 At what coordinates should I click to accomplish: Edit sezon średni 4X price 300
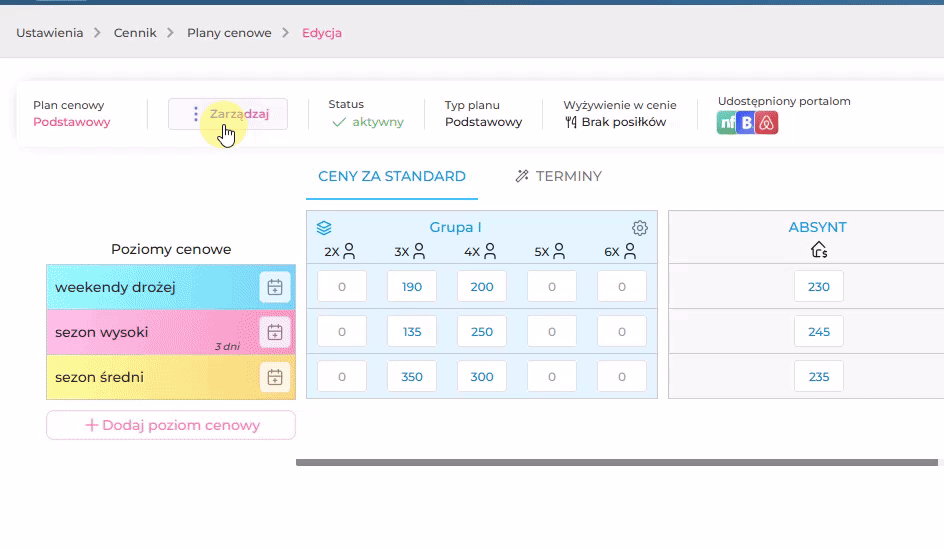point(482,377)
